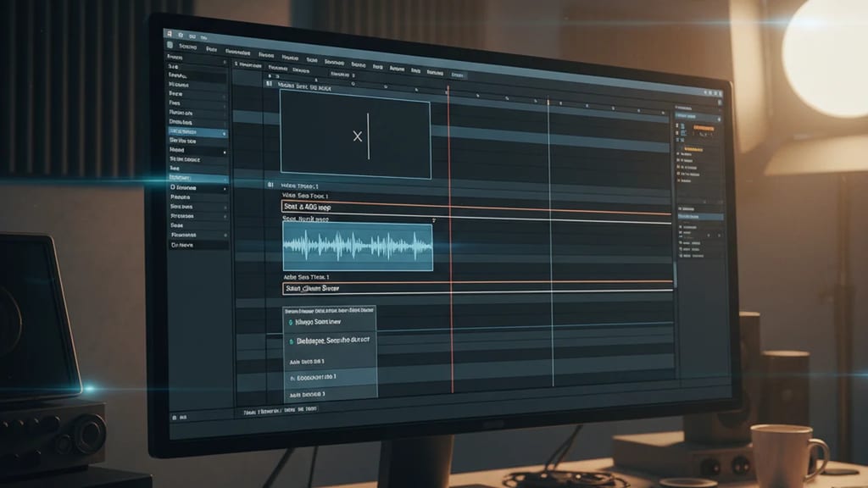Expand the 'D 8ioroea' sidebar row arrow
868x488 pixels.
pos(225,189)
